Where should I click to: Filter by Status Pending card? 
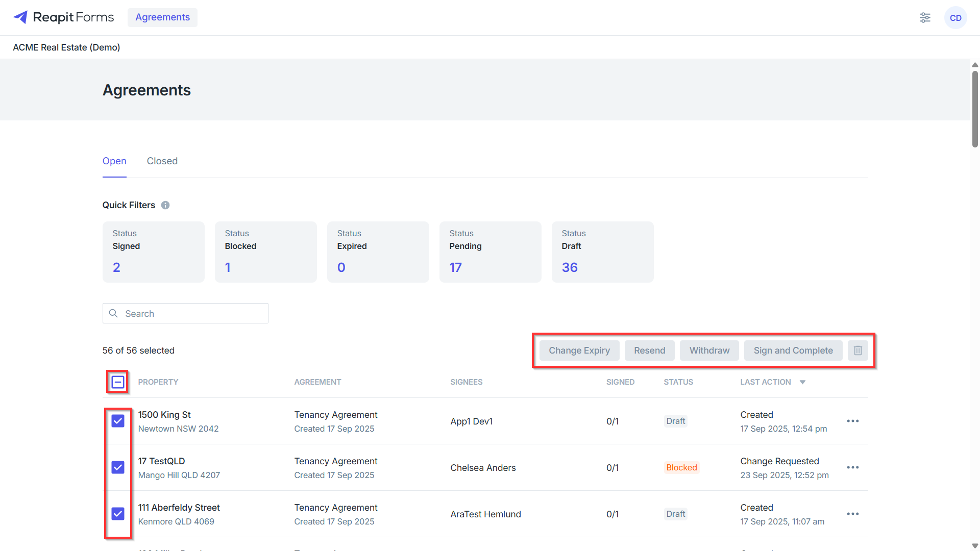(491, 252)
